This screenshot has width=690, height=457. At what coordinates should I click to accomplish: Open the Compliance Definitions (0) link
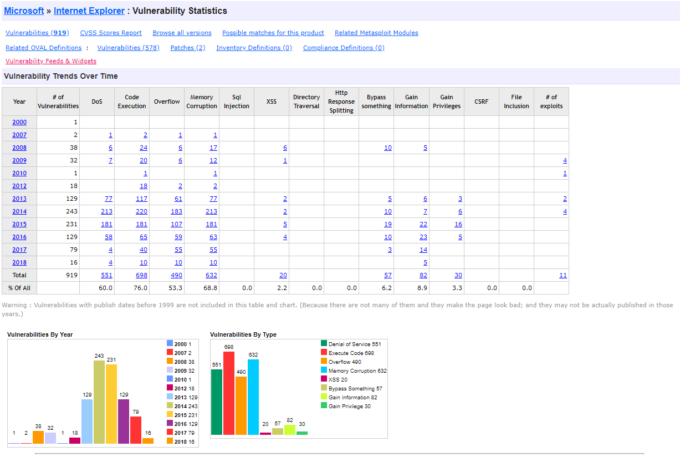point(344,48)
